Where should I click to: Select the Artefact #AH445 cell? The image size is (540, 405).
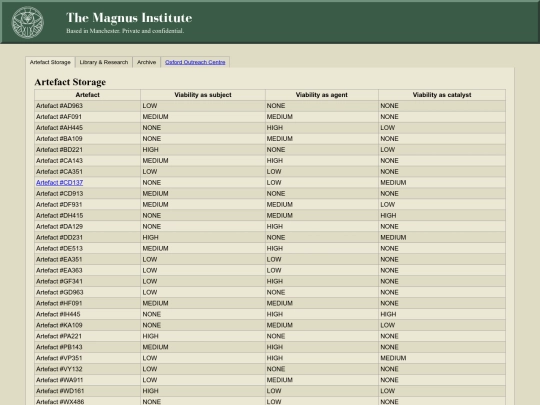(x=87, y=128)
